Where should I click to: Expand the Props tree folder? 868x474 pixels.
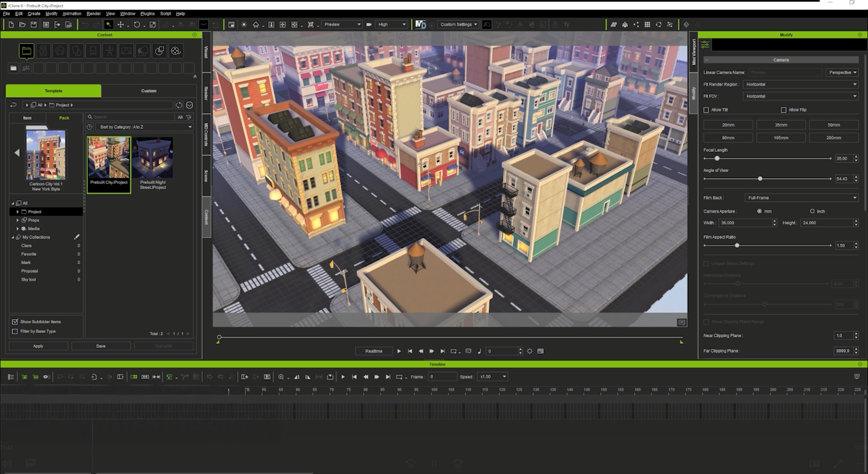pyautogui.click(x=18, y=220)
